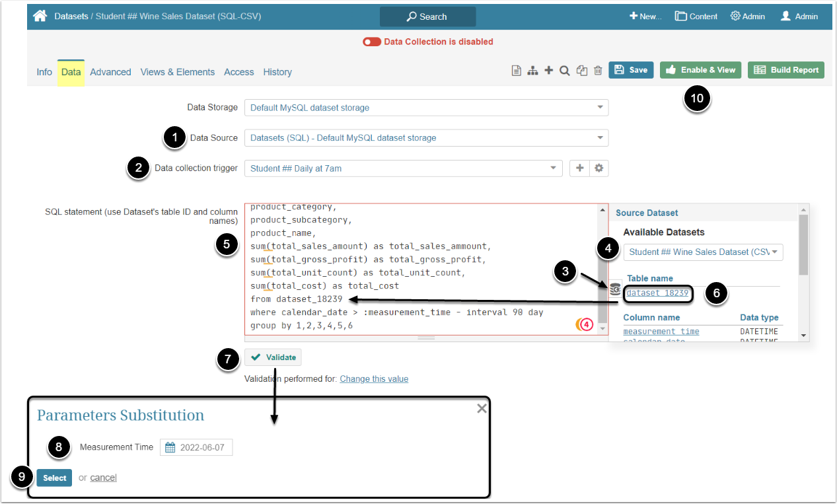Click the hierarchy lineage diagram icon
This screenshot has height=504, width=837.
(532, 71)
